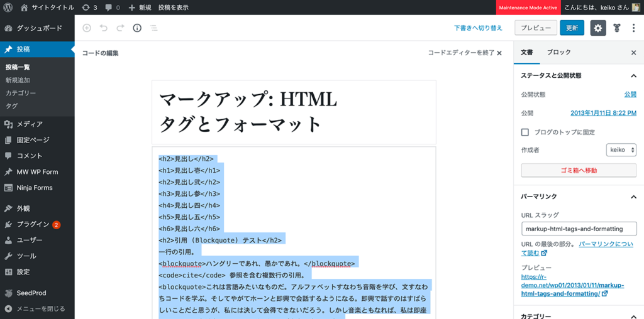
Task: Click サイトタイトル in admin bar
Action: (52, 8)
